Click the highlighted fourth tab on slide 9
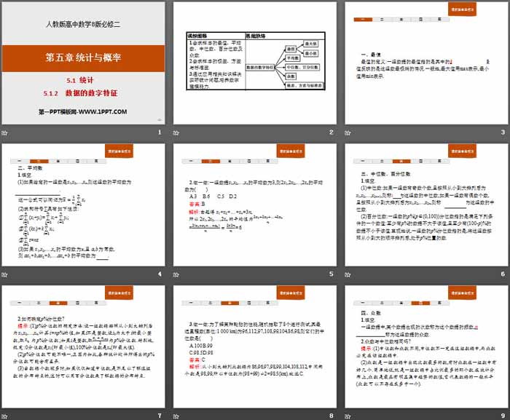 tap(420, 303)
